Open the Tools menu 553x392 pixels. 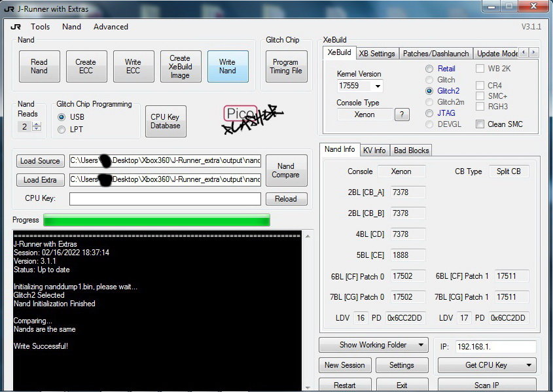pyautogui.click(x=40, y=27)
